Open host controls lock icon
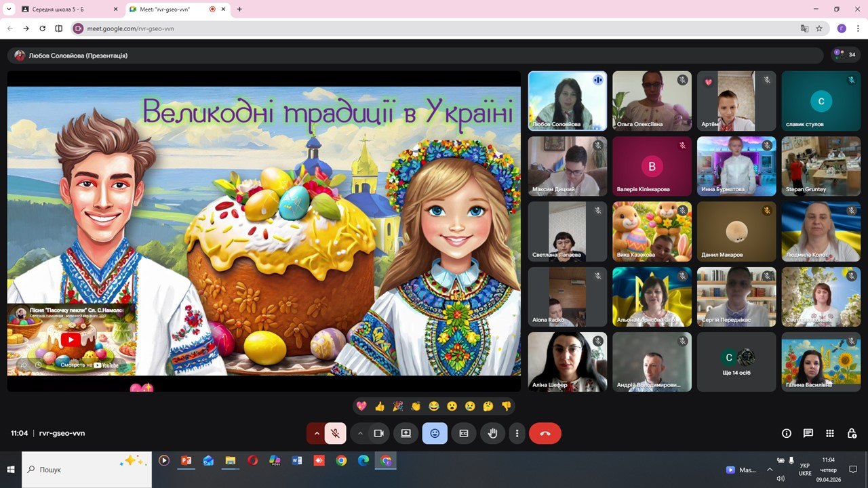This screenshot has height=488, width=868. click(852, 433)
